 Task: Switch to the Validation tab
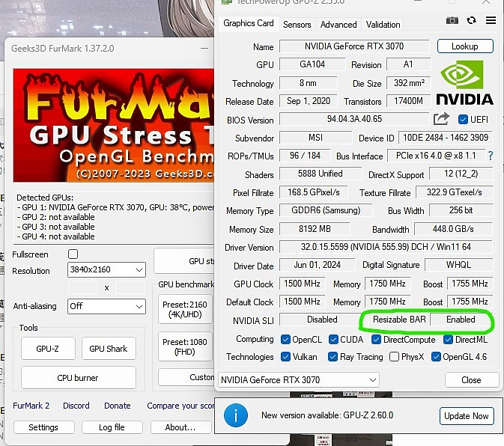[x=383, y=25]
